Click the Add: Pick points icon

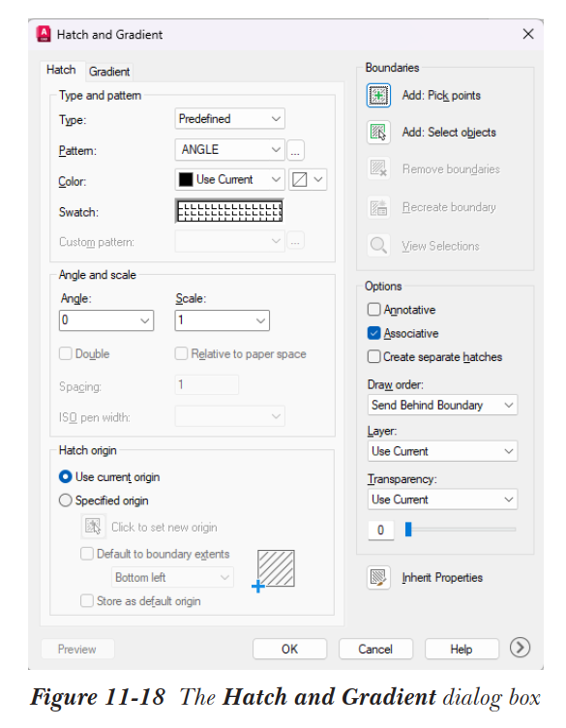tap(378, 95)
